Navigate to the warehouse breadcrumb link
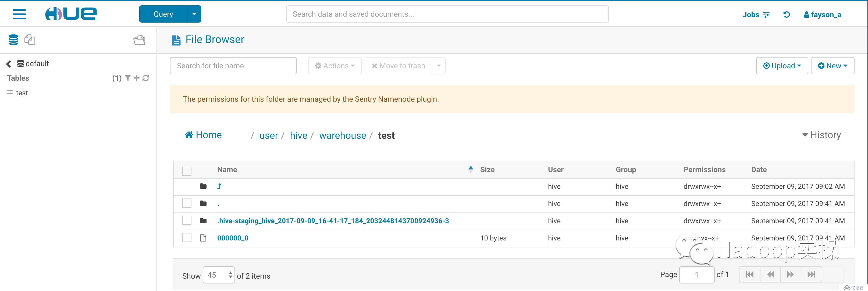868x291 pixels. [x=343, y=134]
